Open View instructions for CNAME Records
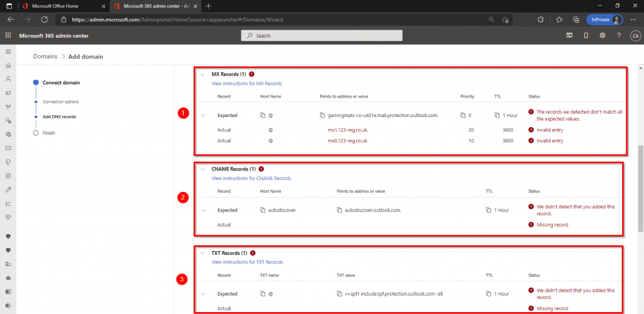This screenshot has height=314, width=644. (251, 178)
